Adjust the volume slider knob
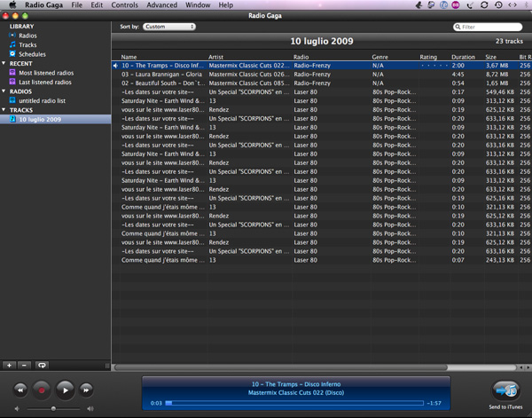This screenshot has width=532, height=418. tap(53, 408)
